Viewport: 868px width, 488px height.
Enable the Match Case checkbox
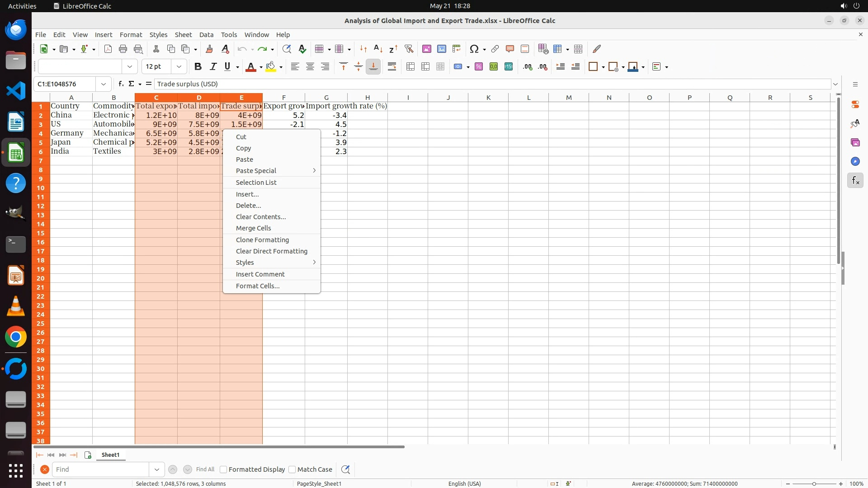pyautogui.click(x=292, y=469)
